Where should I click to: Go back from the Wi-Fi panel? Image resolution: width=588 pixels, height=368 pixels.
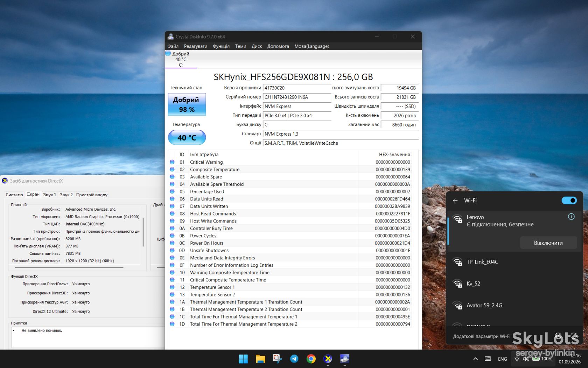(x=455, y=200)
